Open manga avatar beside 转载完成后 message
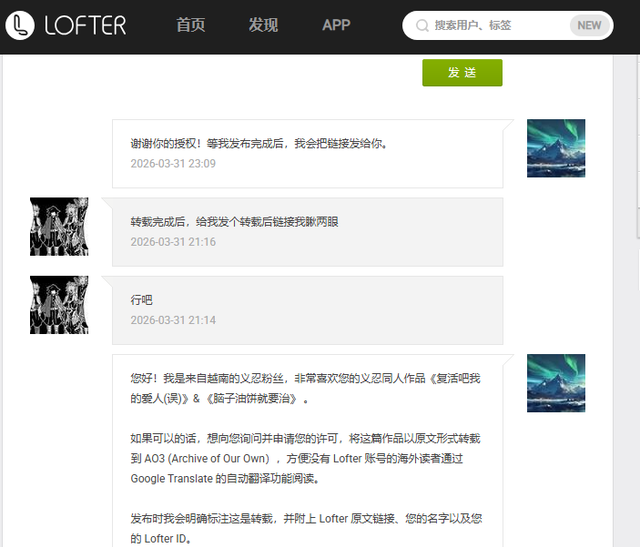Image resolution: width=640 pixels, height=547 pixels. (59, 227)
